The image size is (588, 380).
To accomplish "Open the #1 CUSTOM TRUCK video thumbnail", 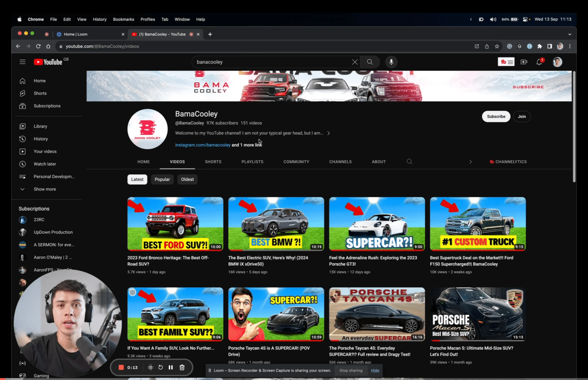I will click(478, 224).
